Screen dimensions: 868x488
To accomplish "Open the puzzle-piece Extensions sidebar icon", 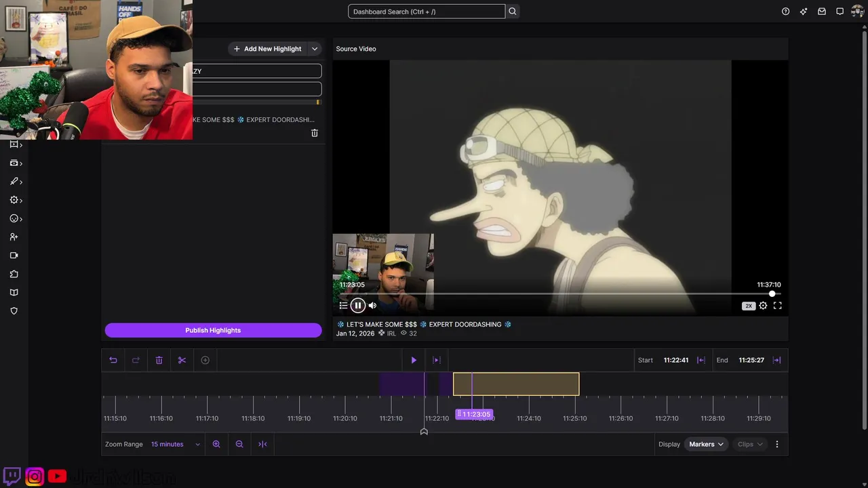I will (14, 274).
